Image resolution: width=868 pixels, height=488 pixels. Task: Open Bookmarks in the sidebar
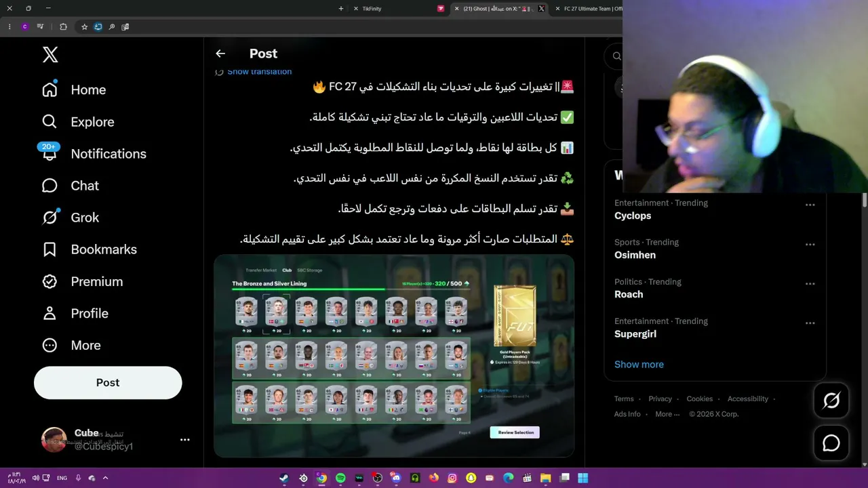pos(89,249)
